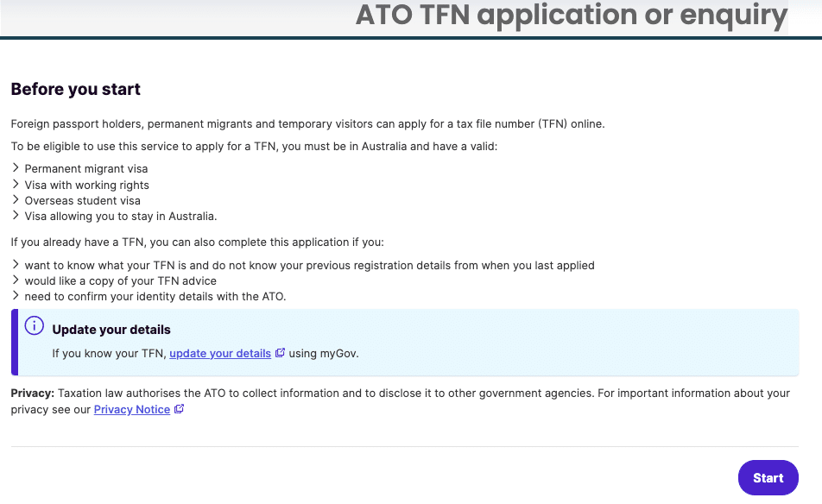Click external link icon after 'update your details'

(x=280, y=353)
